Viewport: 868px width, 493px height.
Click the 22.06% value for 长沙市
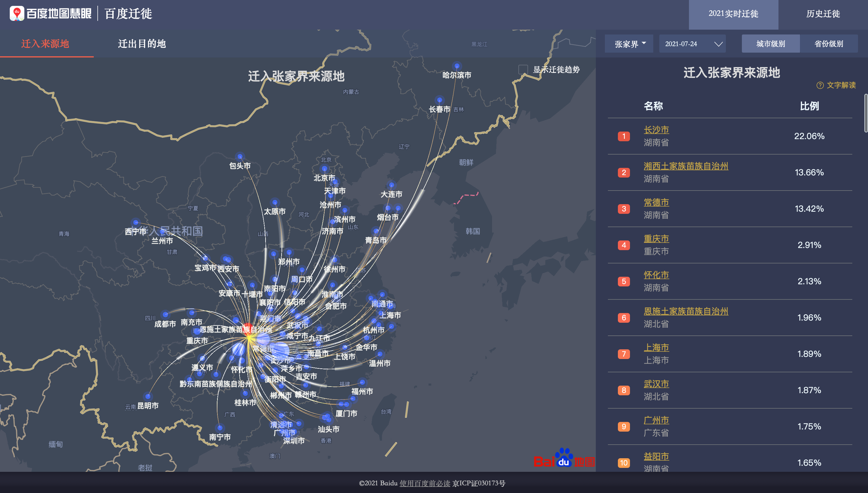[809, 136]
